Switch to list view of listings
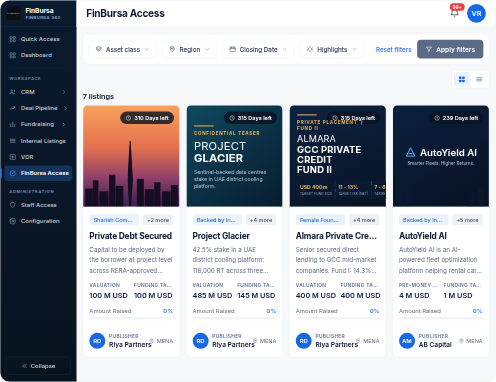 point(479,79)
